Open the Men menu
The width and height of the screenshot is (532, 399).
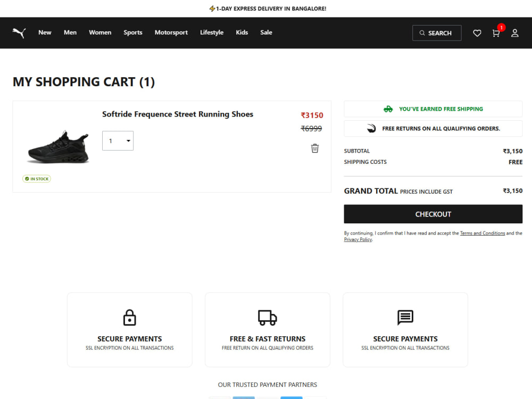[x=70, y=32]
